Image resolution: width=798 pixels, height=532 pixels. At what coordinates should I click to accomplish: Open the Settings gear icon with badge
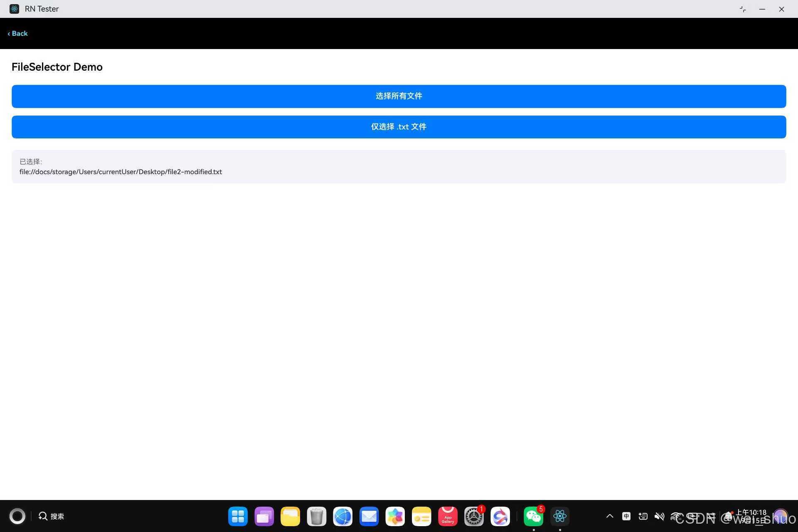pyautogui.click(x=474, y=517)
